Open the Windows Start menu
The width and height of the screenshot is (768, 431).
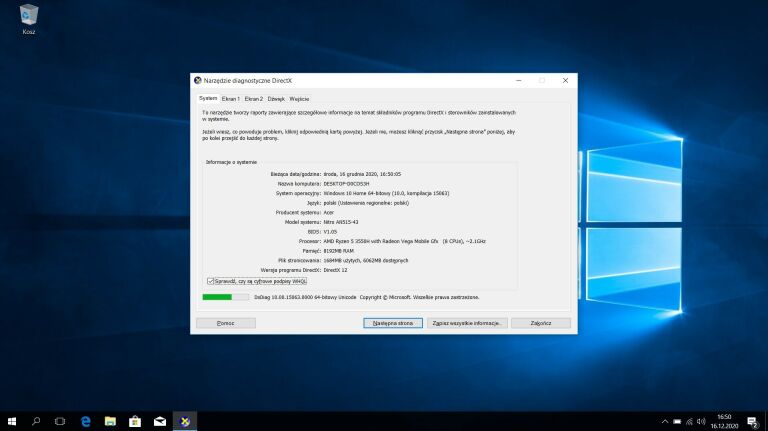coord(12,421)
